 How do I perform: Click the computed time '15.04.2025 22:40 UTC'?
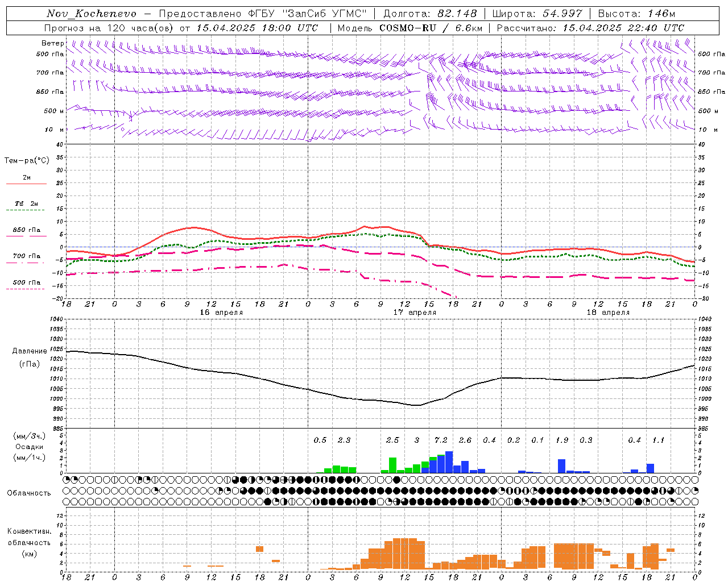[x=623, y=28]
